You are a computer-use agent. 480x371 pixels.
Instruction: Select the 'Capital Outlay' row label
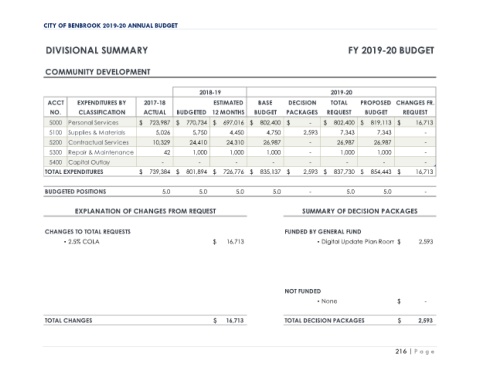[89, 162]
